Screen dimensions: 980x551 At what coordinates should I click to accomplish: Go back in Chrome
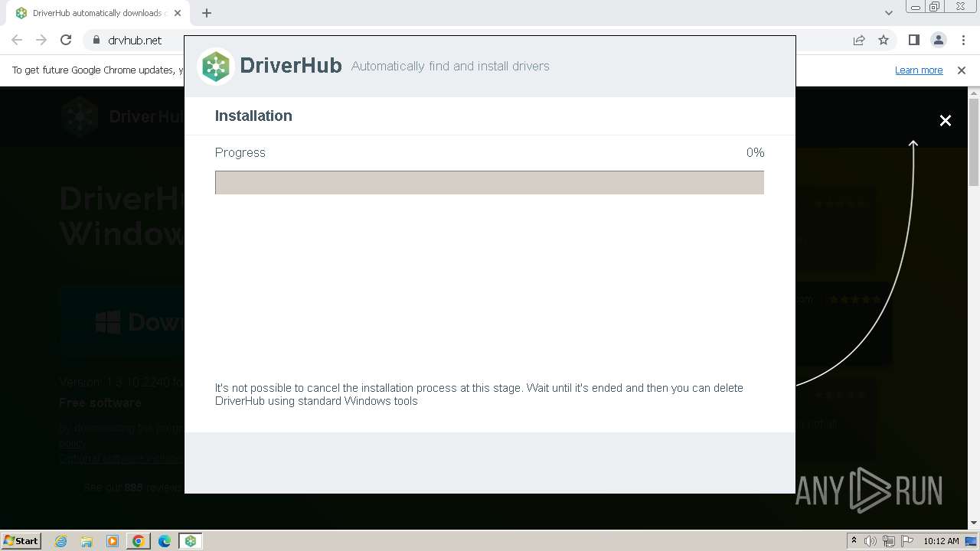point(17,40)
